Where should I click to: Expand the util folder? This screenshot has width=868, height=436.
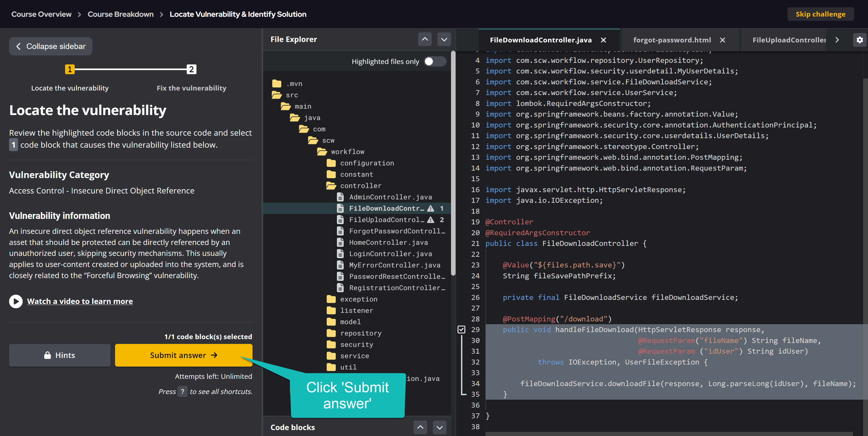pyautogui.click(x=342, y=367)
